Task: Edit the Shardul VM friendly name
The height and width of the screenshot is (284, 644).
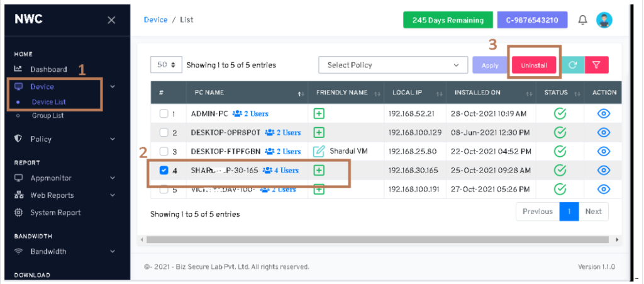Action: pyautogui.click(x=319, y=151)
